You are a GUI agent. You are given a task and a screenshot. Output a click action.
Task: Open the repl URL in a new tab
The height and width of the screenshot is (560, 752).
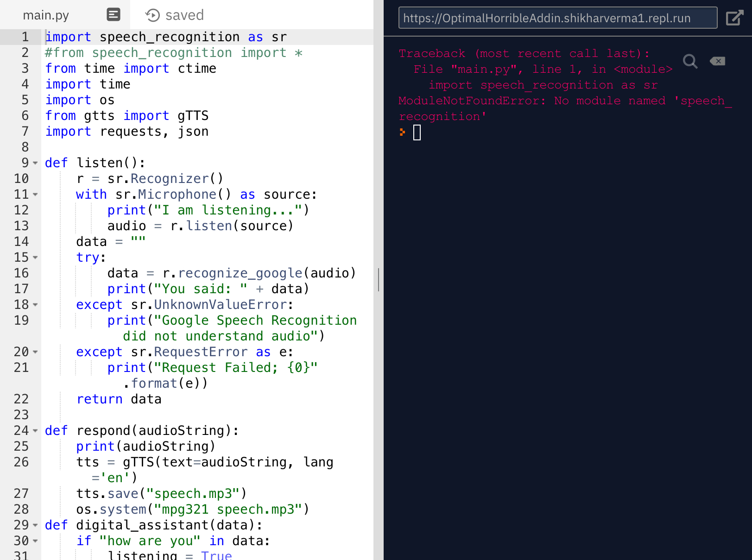coord(735,17)
